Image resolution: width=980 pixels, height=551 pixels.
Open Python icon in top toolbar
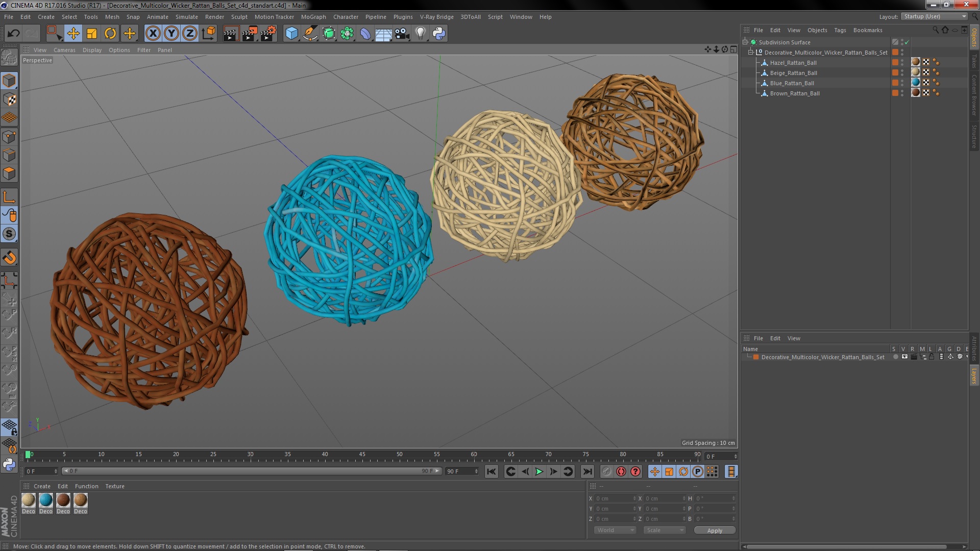point(439,34)
